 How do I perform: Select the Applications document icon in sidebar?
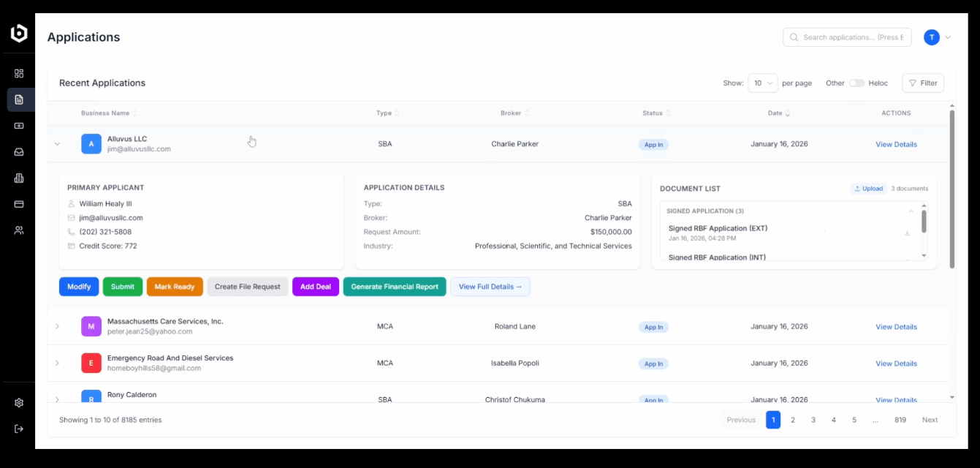click(19, 99)
